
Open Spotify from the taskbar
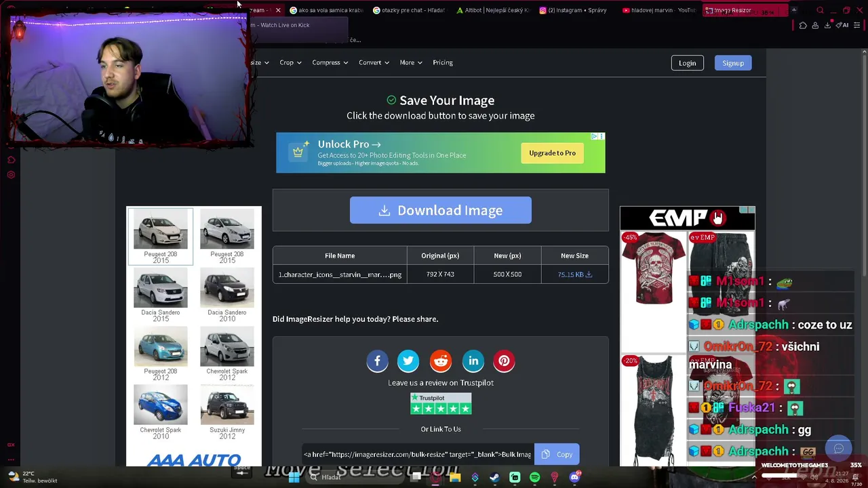[534, 477]
